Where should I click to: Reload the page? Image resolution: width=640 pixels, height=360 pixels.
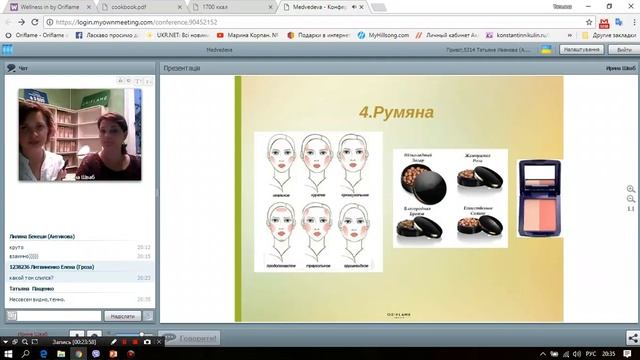(35, 22)
